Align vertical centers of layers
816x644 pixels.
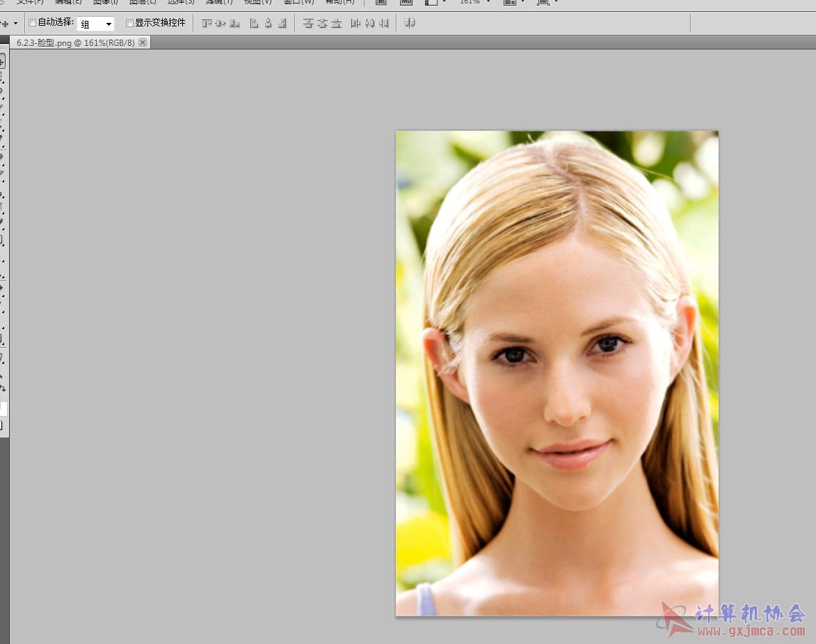click(221, 24)
